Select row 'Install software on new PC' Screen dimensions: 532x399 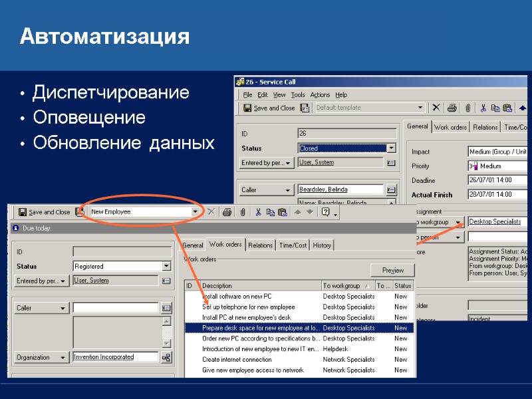[x=299, y=296]
